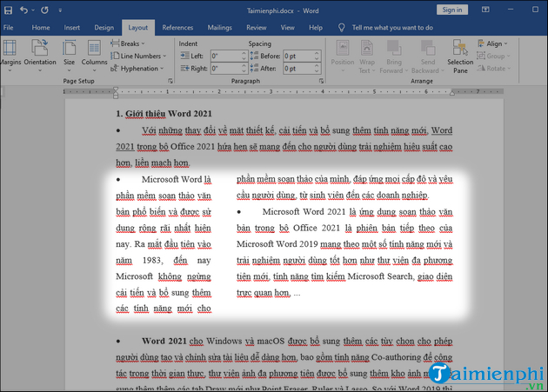Click the Indent Left icon
Screen dimensions: 548x392
184,56
